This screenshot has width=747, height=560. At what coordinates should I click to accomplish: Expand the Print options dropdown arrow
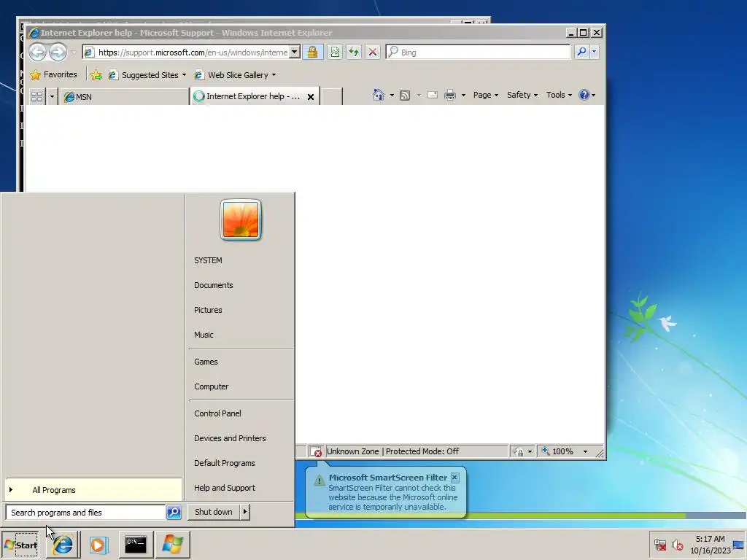click(x=463, y=96)
